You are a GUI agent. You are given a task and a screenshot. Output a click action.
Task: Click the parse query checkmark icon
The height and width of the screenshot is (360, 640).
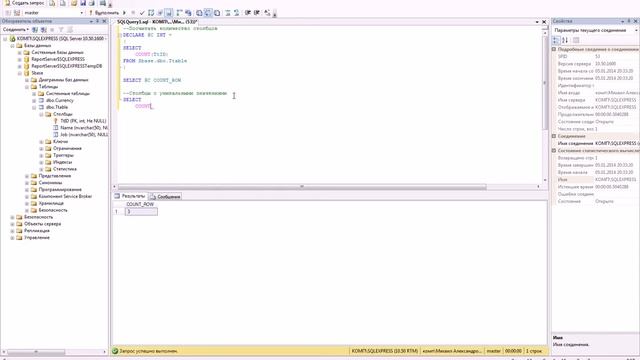[x=142, y=13]
